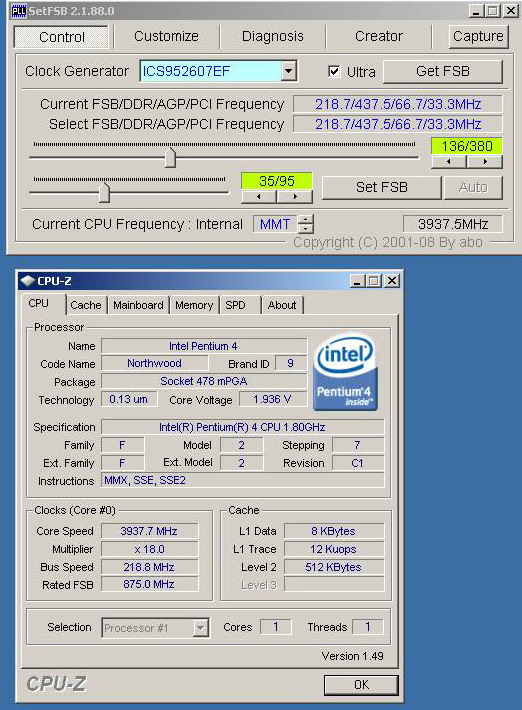This screenshot has width=522, height=710.
Task: Click the Package value Socket 478 mPGA
Action: [204, 381]
